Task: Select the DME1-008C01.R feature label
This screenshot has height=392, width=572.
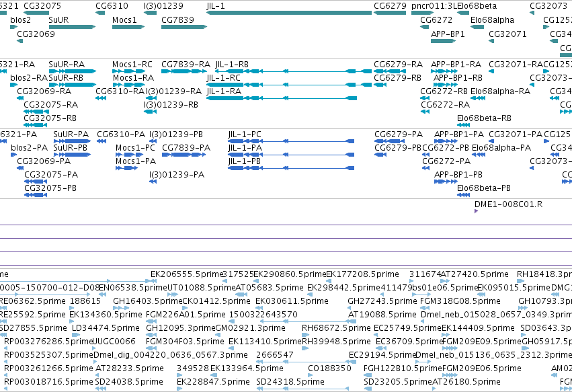Action: [x=509, y=204]
